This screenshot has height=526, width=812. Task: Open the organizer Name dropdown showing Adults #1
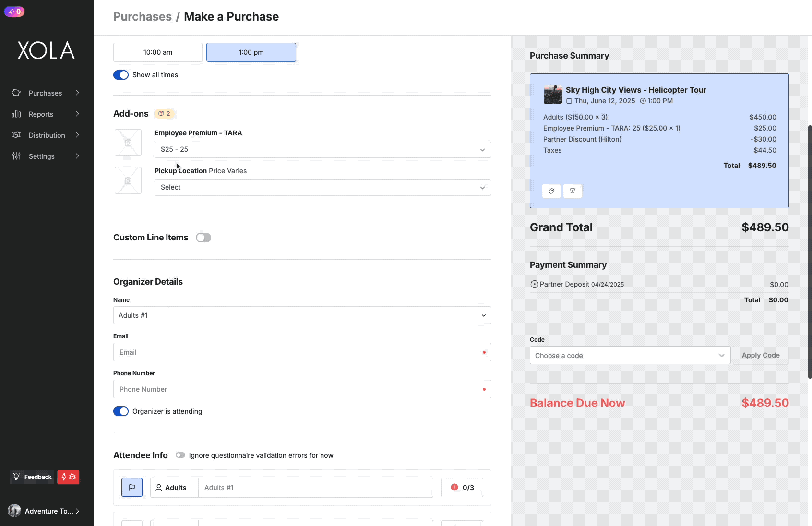302,315
